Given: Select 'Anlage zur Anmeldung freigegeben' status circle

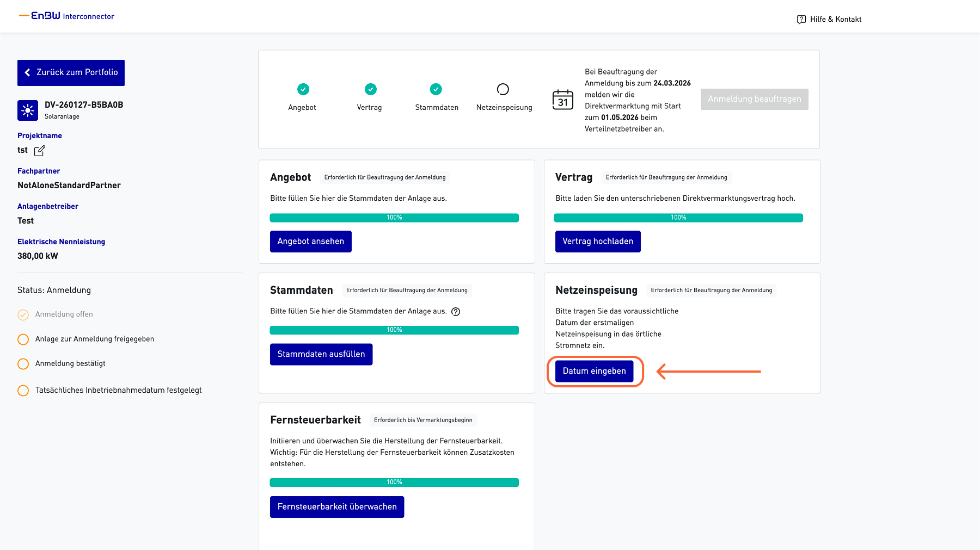Looking at the screenshot, I should pos(23,339).
